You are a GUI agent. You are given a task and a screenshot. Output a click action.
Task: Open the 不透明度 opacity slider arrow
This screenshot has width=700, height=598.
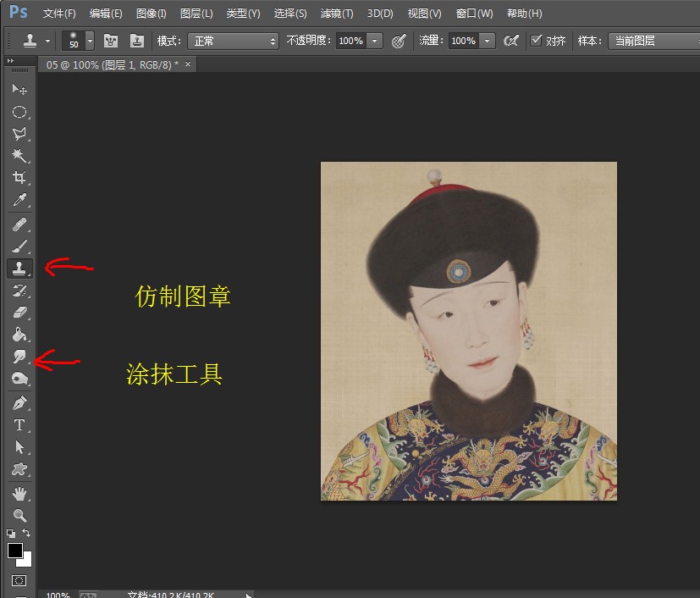coord(375,42)
